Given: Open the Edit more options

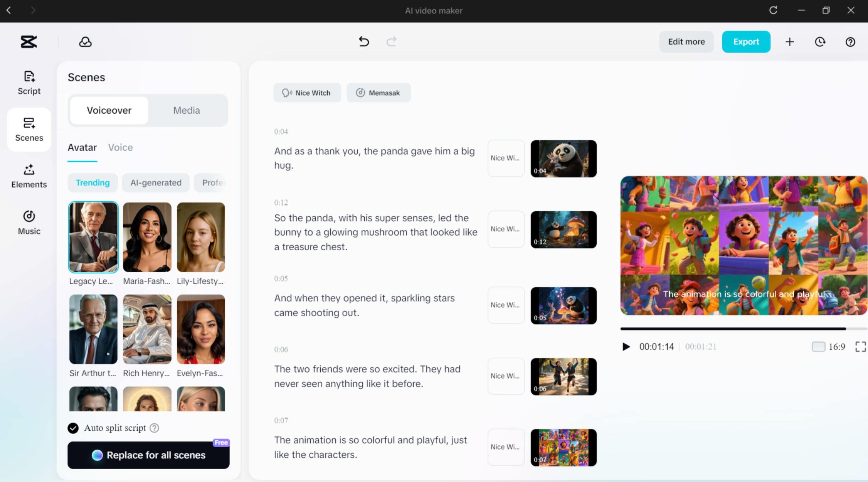Looking at the screenshot, I should [686, 42].
